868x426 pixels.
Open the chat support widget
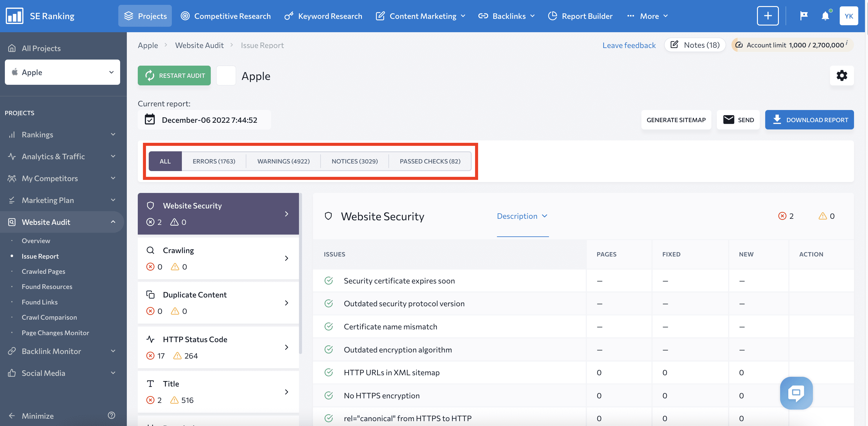pyautogui.click(x=796, y=393)
